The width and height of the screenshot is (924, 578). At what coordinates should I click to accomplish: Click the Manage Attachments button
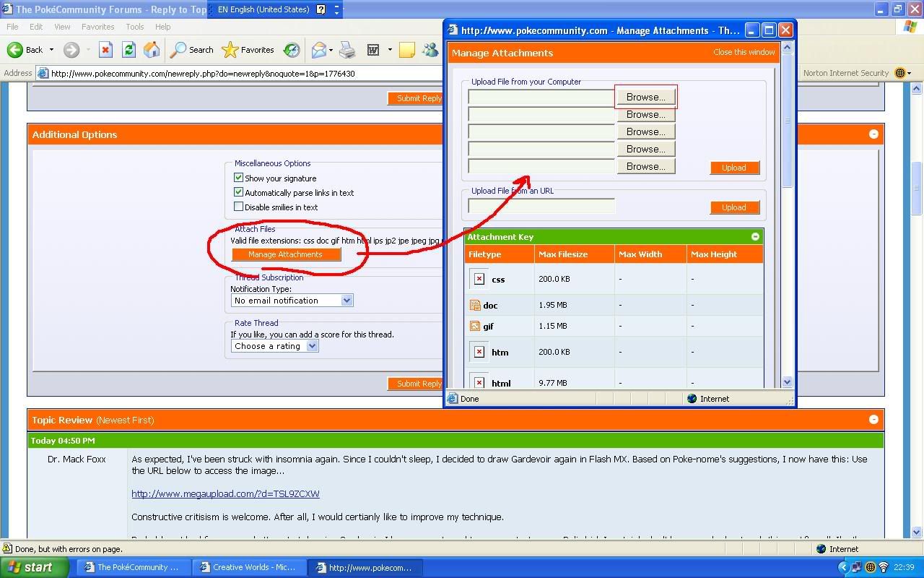(285, 254)
